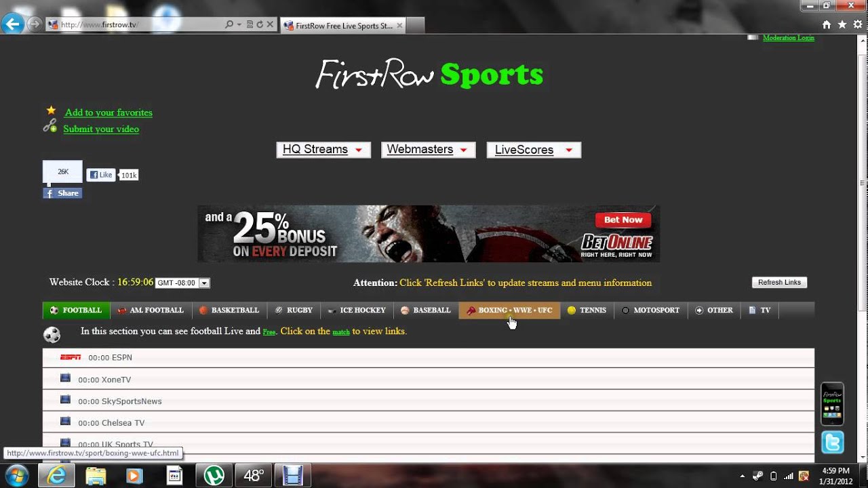This screenshot has height=488, width=868.
Task: Click the green match link
Action: [341, 332]
